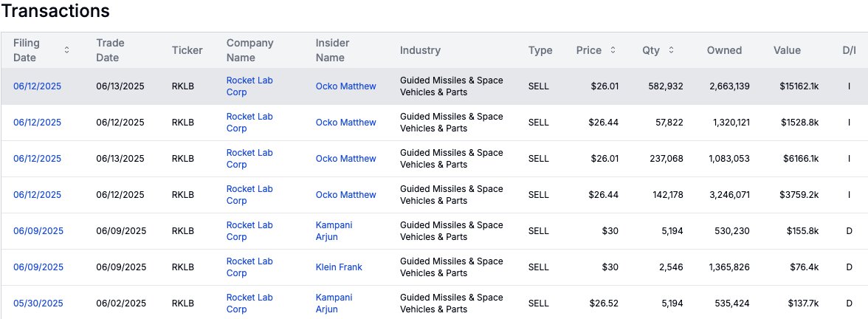Click the 06/02/2025 trade date cell
Image resolution: width=868 pixels, height=319 pixels.
tap(121, 303)
